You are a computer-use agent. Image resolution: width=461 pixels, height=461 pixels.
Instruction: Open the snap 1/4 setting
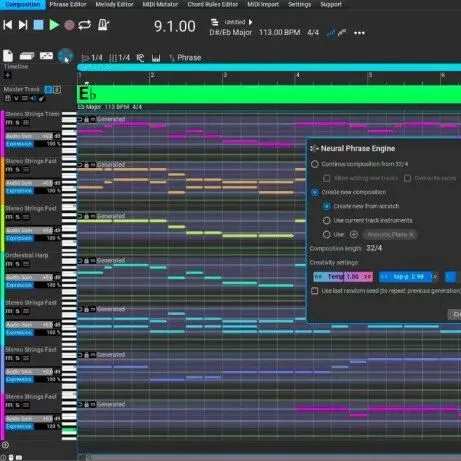point(92,58)
